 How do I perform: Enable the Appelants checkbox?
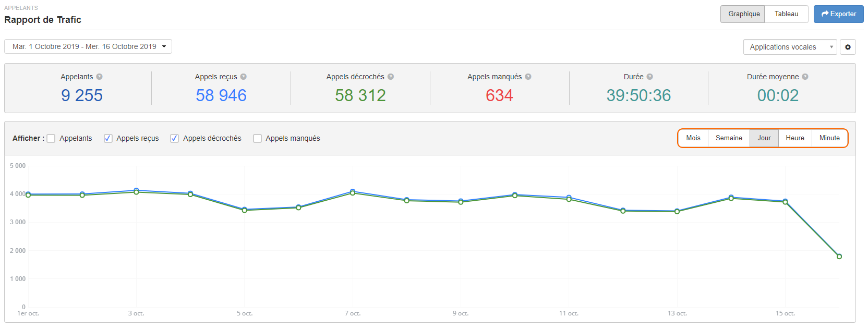pos(51,138)
